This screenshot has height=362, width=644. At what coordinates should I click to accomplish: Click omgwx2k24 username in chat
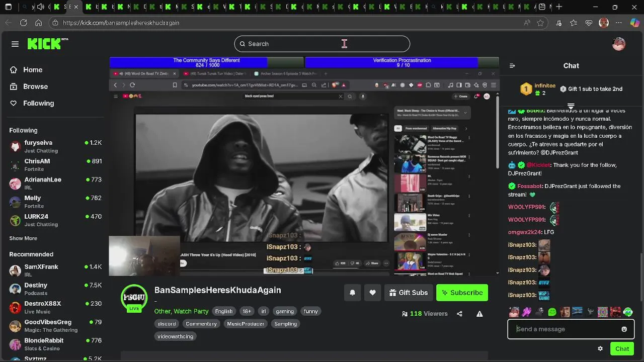point(524,232)
